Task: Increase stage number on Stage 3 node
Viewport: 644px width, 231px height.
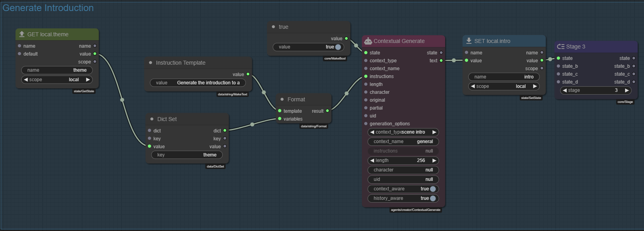Action: (627, 90)
